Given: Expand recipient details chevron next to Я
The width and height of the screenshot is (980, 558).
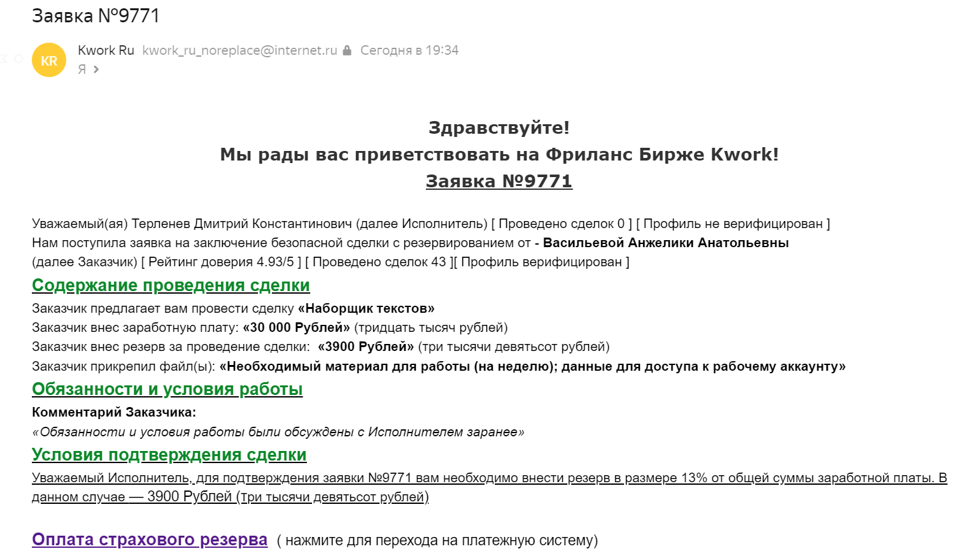Looking at the screenshot, I should click(x=96, y=69).
